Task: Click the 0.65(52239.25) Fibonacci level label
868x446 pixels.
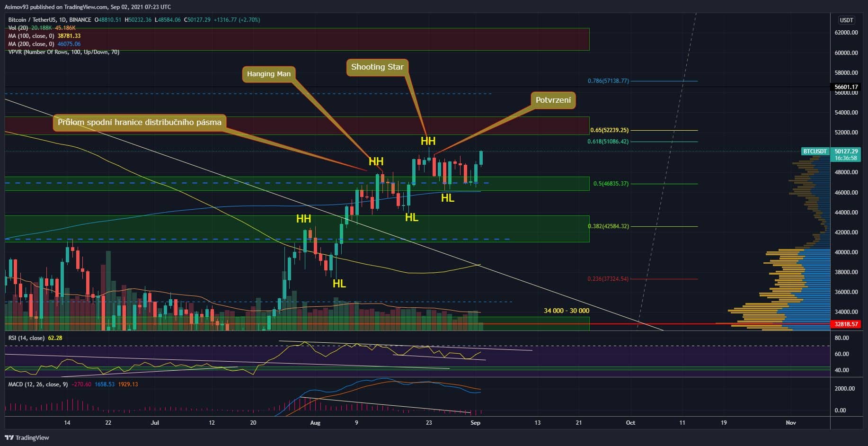Action: point(610,130)
